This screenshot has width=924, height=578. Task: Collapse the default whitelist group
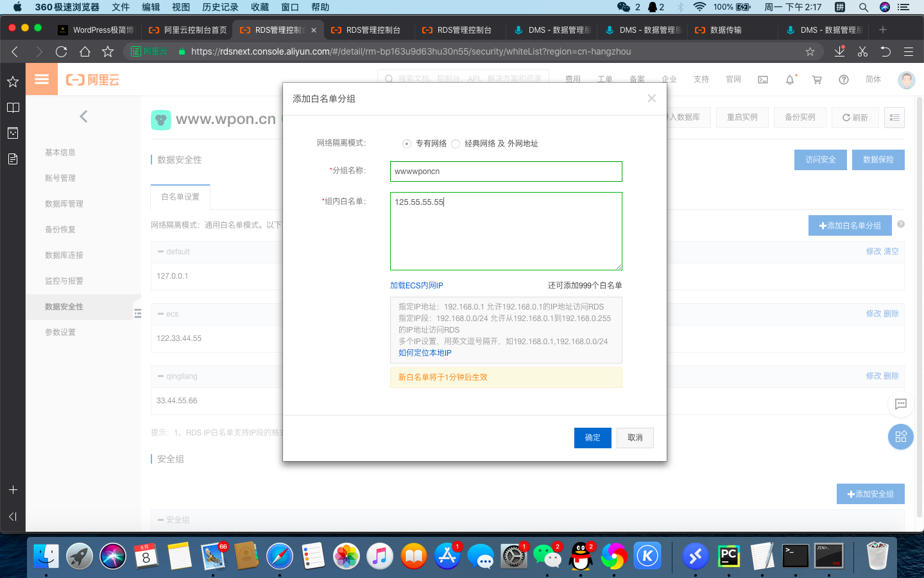[160, 252]
